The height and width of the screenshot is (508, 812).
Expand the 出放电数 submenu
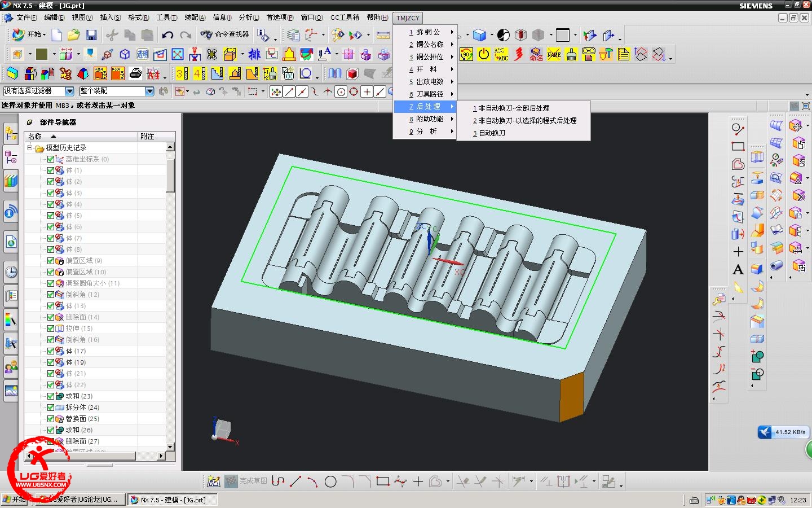point(425,82)
